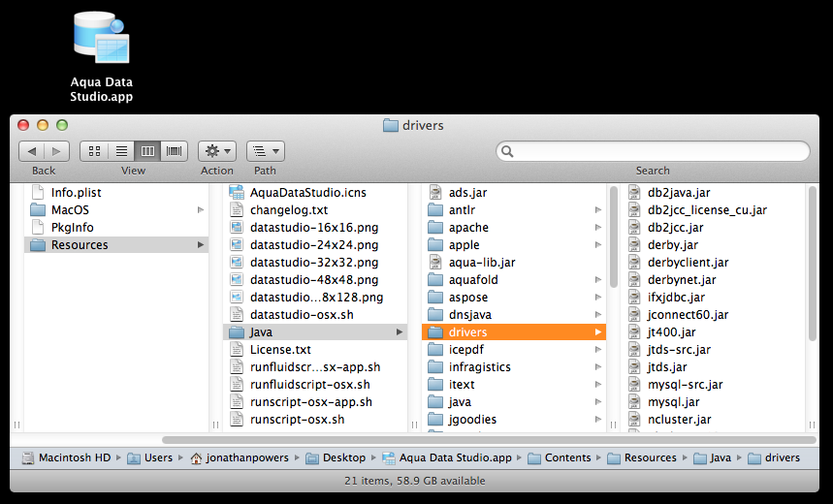Screen dimensions: 833x504
Task: Expand the Java folder arrow
Action: point(400,331)
